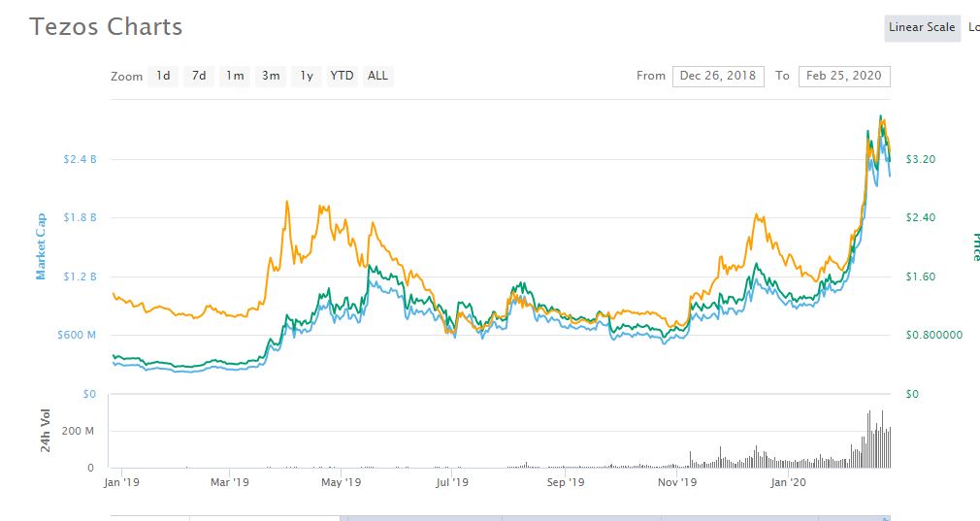This screenshot has height=521, width=980.
Task: Select the 1d zoom range
Action: tap(163, 77)
